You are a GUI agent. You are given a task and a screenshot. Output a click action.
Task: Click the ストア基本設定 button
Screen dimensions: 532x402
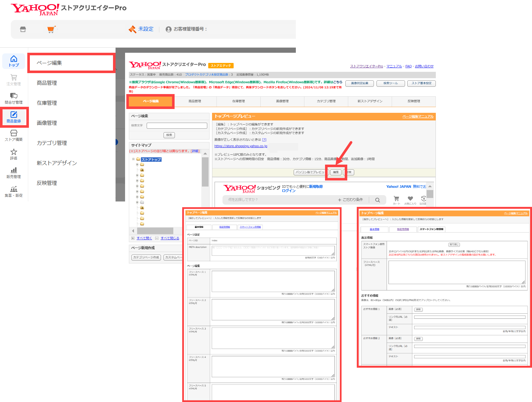point(422,83)
